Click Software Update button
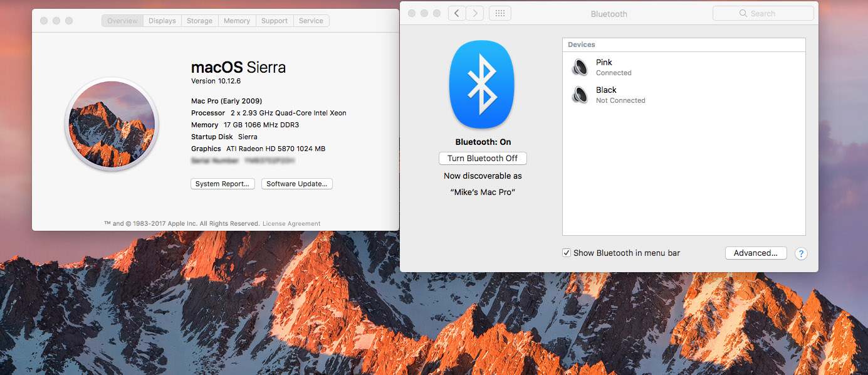This screenshot has width=868, height=375. [x=297, y=184]
